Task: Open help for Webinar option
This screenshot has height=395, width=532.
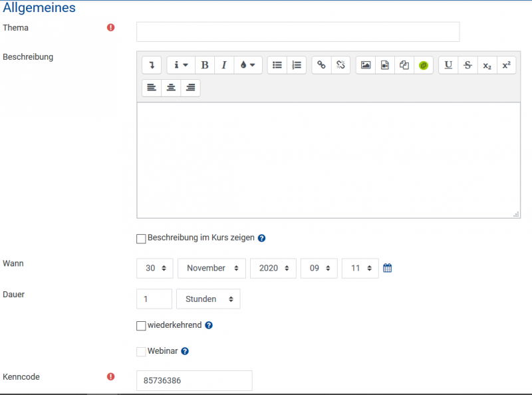Action: pyautogui.click(x=185, y=351)
